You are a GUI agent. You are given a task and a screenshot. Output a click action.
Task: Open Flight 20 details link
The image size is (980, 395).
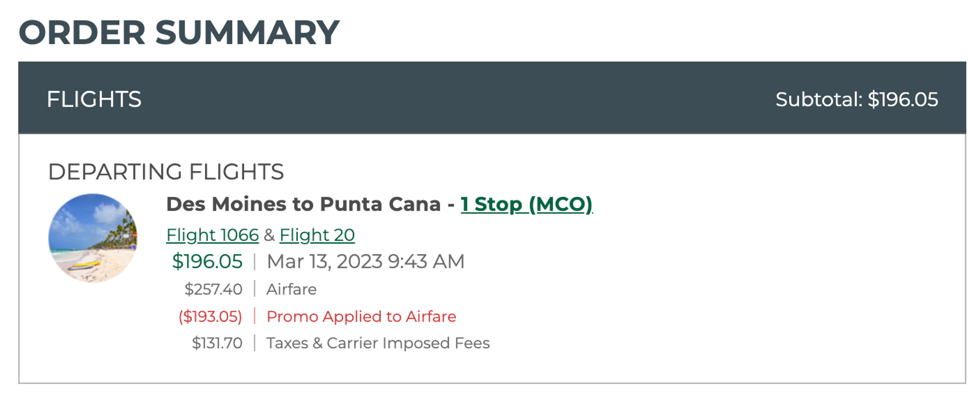317,235
